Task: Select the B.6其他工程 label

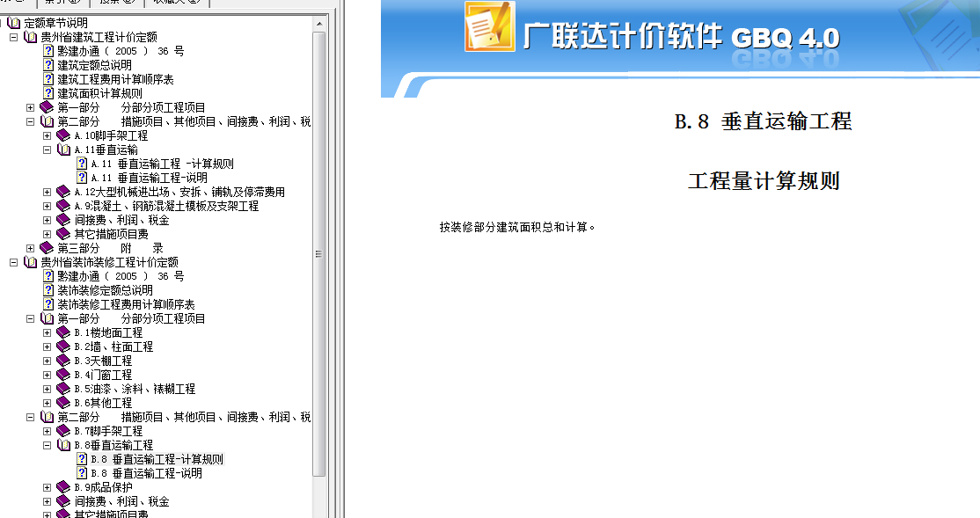Action: point(103,403)
